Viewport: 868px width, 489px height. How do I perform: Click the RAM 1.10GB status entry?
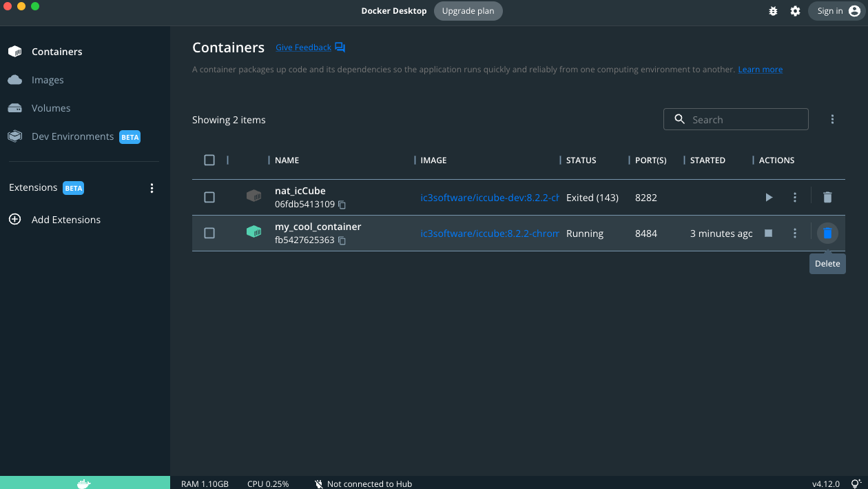(x=205, y=483)
